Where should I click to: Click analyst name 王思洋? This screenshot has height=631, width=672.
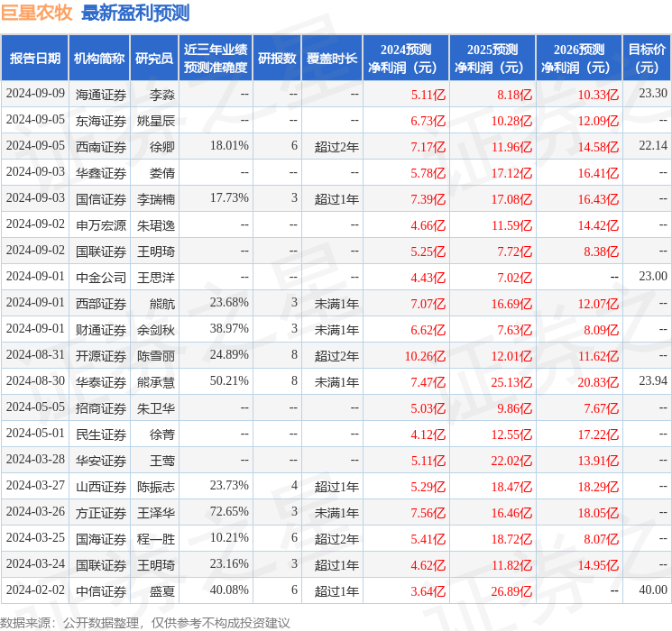click(x=156, y=278)
